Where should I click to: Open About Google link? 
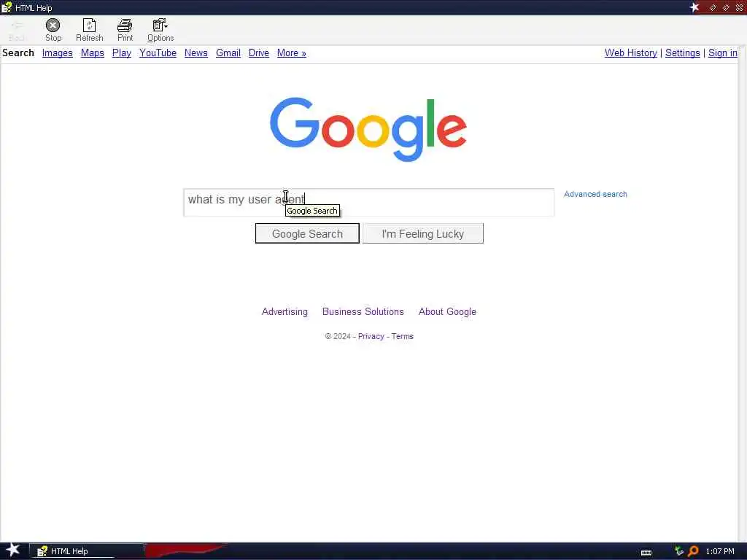pyautogui.click(x=447, y=311)
